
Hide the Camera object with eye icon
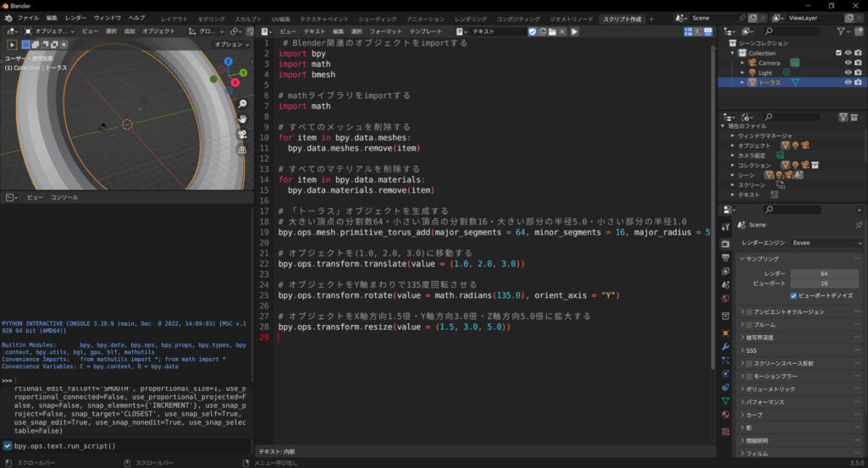coord(848,63)
